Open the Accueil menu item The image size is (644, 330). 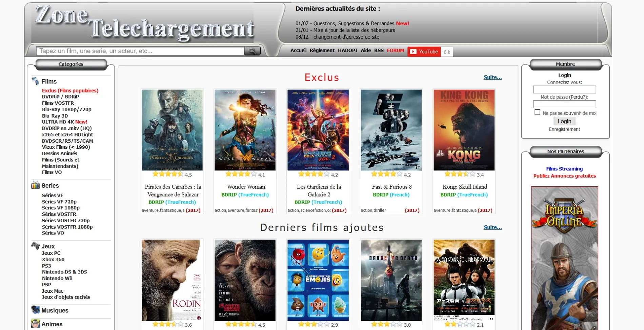[299, 50]
